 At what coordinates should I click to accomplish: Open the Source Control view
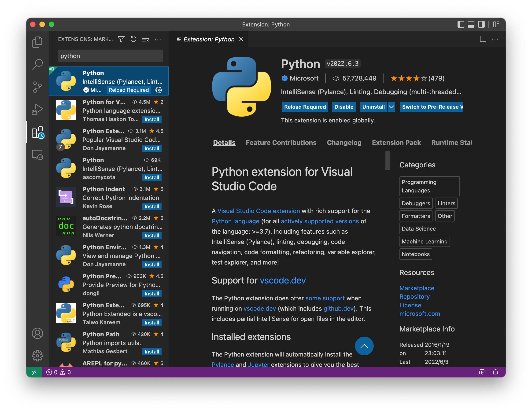37,87
